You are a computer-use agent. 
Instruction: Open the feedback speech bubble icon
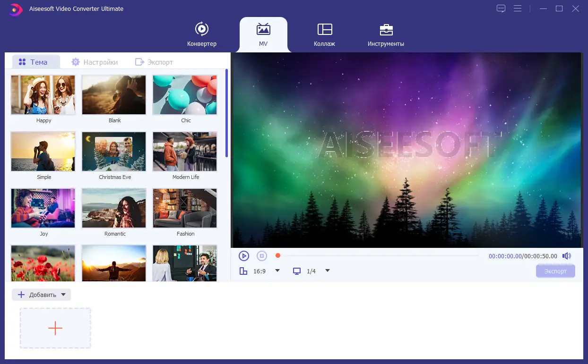point(501,8)
